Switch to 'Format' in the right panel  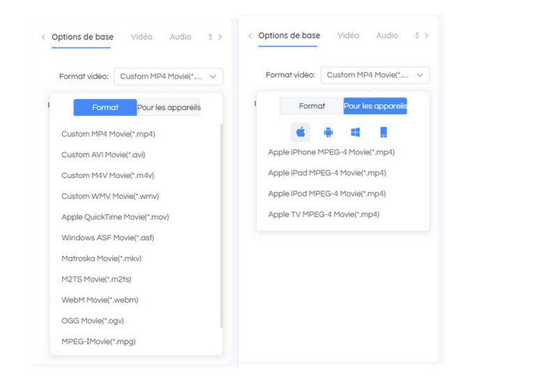[312, 106]
